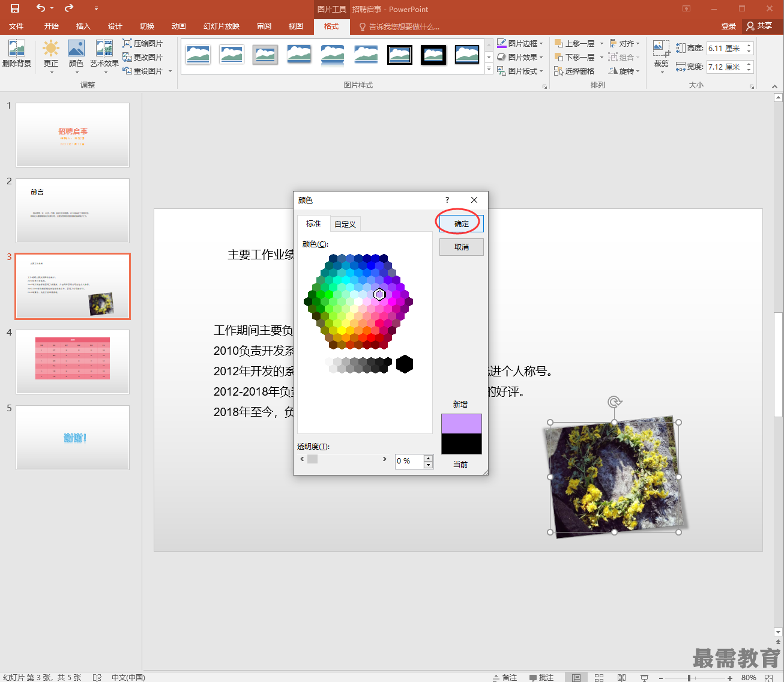Expand picture styles gallery more arrow
Image resolution: width=784 pixels, height=682 pixels.
pos(489,70)
